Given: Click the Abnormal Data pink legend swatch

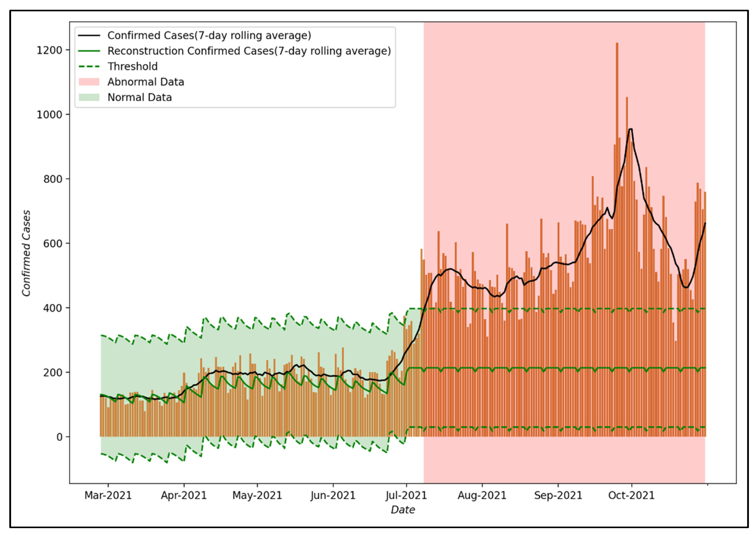Looking at the screenshot, I should pos(89,82).
